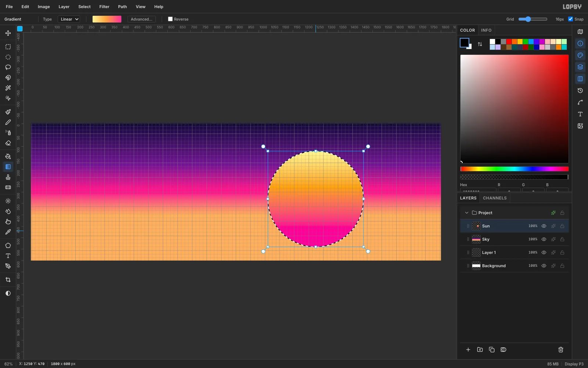Screen dimensions: 588x368
Task: Open the gradient Type dropdown
Action: pyautogui.click(x=69, y=19)
